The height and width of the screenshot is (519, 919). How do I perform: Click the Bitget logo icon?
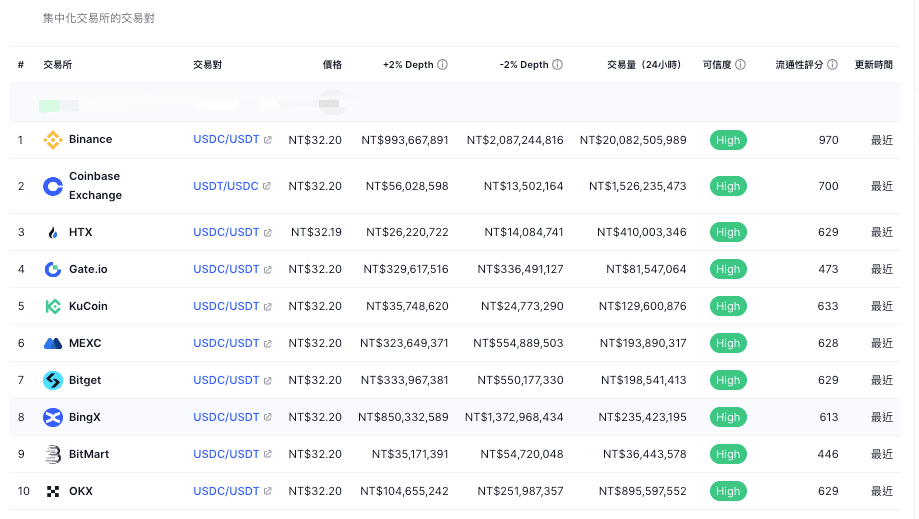click(x=53, y=380)
